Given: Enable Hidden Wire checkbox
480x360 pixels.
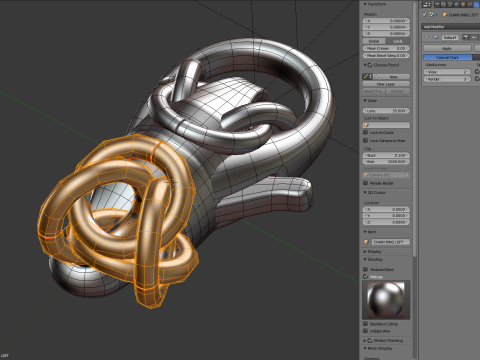Looking at the screenshot, I should point(366,331).
